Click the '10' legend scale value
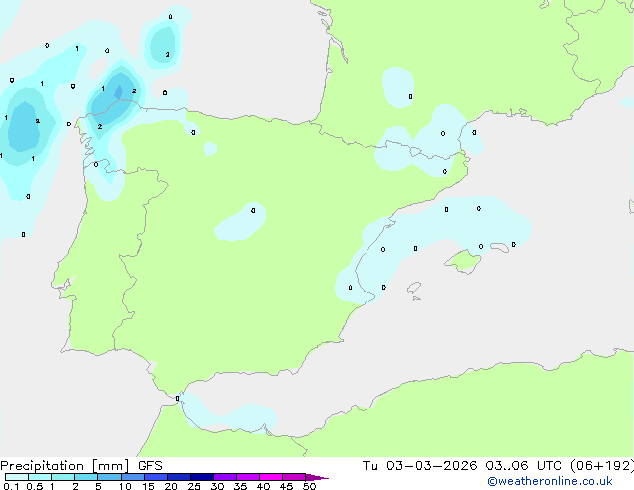 click(x=125, y=486)
